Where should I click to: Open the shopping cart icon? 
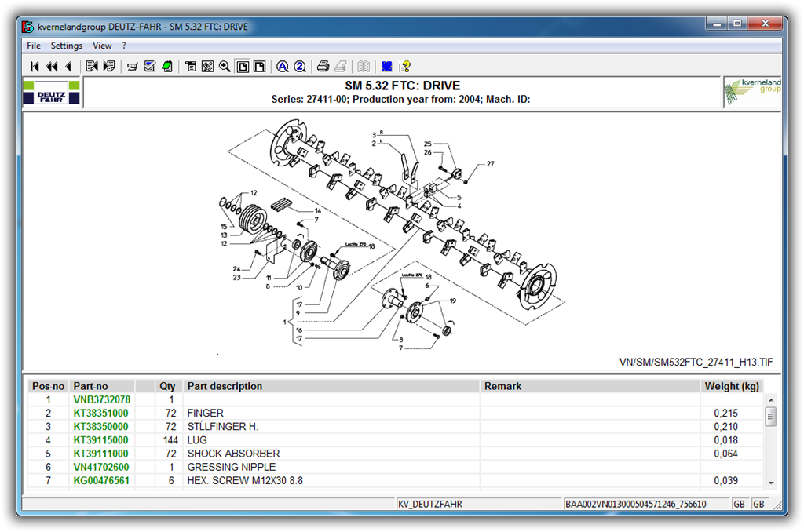tap(132, 67)
